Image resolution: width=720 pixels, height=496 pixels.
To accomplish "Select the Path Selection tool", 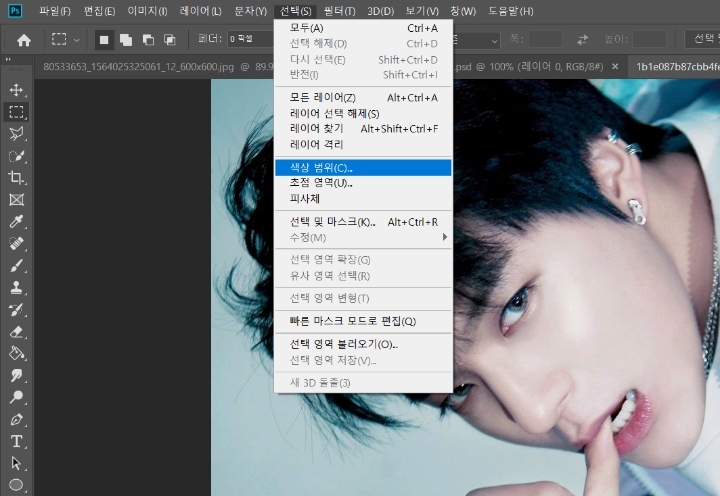I will pyautogui.click(x=16, y=463).
